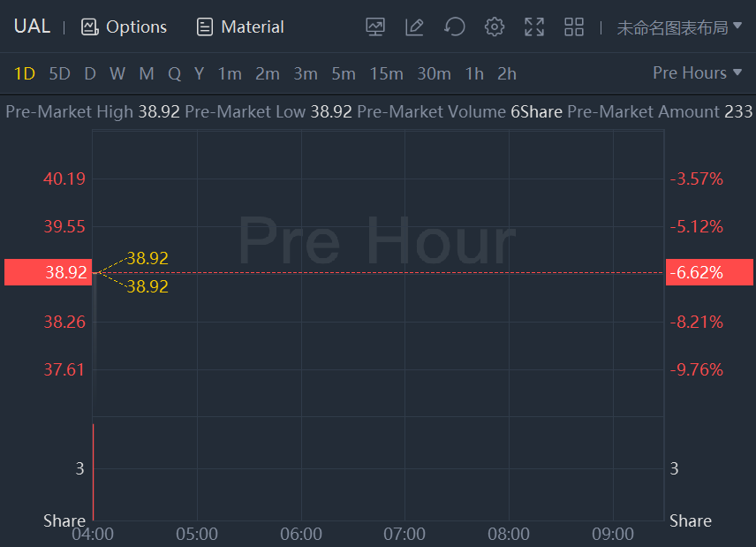Viewport: 756px width, 547px height.
Task: Click the refresh chart icon
Action: pyautogui.click(x=454, y=27)
